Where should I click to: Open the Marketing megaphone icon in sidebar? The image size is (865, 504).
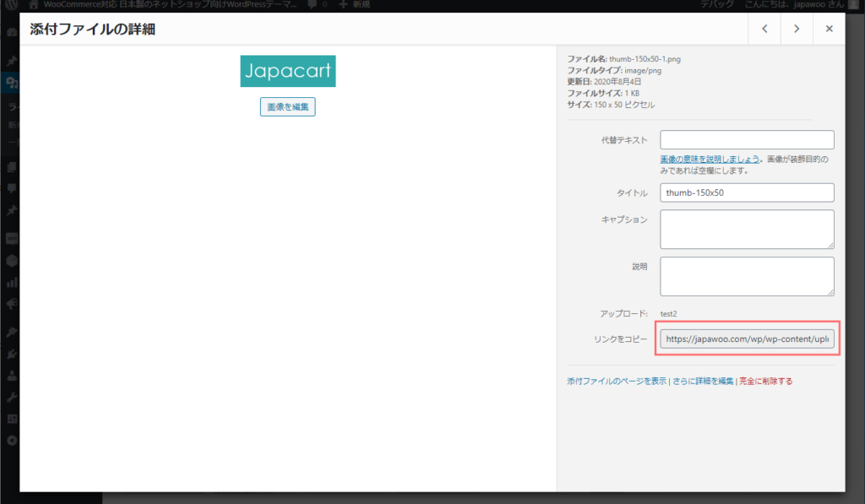pyautogui.click(x=12, y=304)
